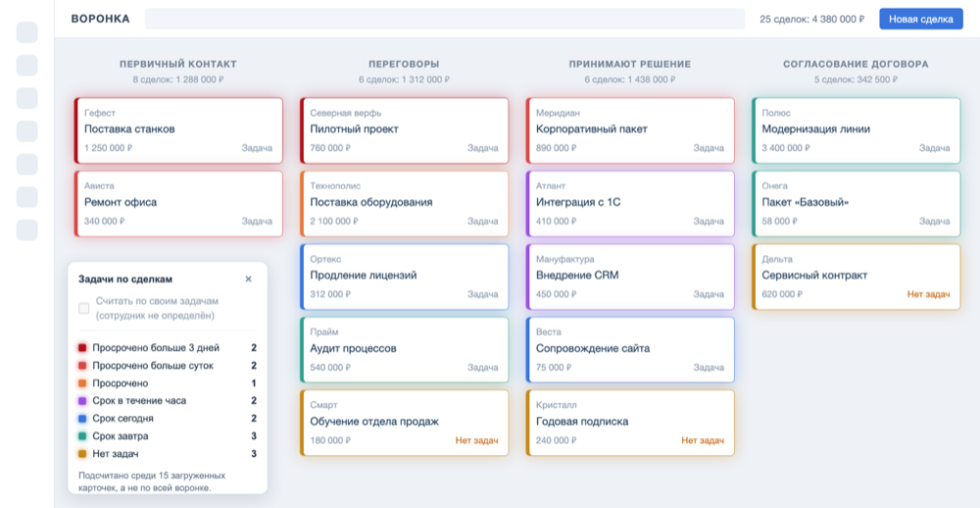Click the «Подсчитано среди 15 загруженных карточек» note
The width and height of the screenshot is (980, 508).
(152, 482)
